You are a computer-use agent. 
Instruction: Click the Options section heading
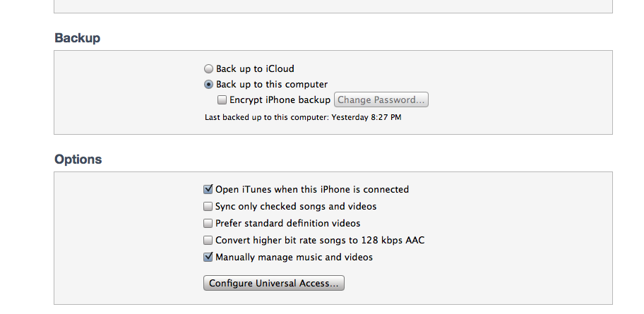tap(78, 159)
